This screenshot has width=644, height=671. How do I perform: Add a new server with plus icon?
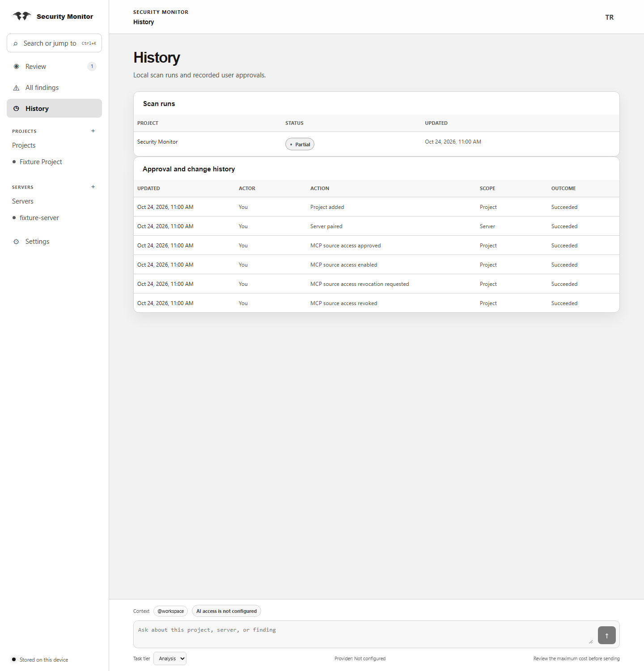coord(93,187)
